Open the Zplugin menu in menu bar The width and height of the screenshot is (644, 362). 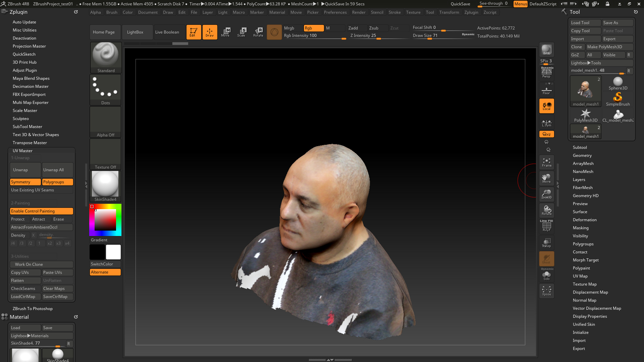pyautogui.click(x=471, y=12)
